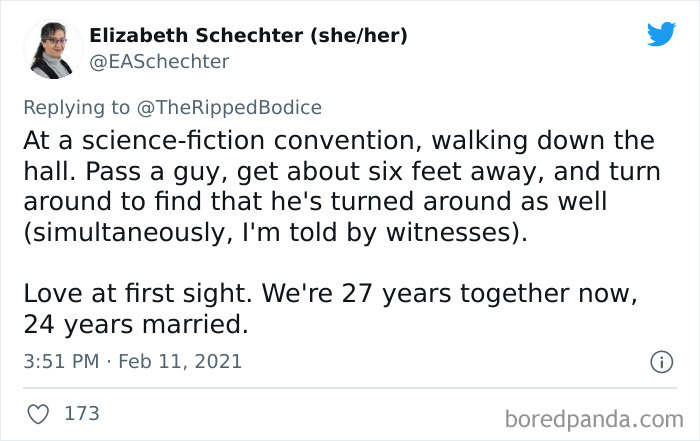
Task: Open the tweet info circle icon
Action: pos(660,361)
